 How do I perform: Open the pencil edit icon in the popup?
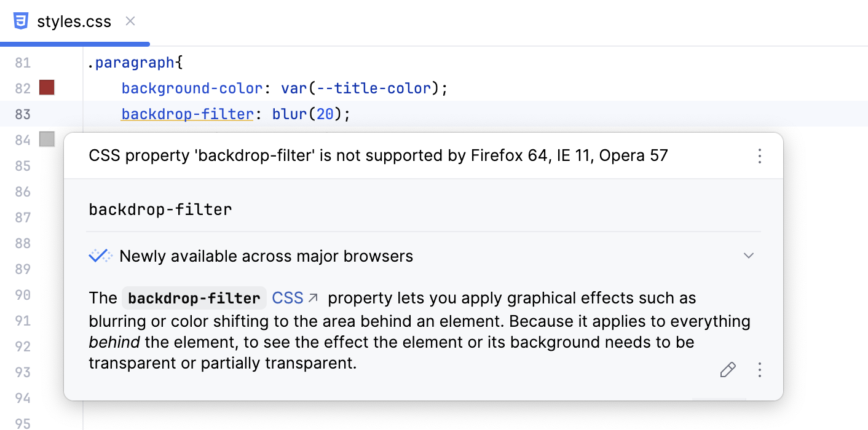coord(728,370)
